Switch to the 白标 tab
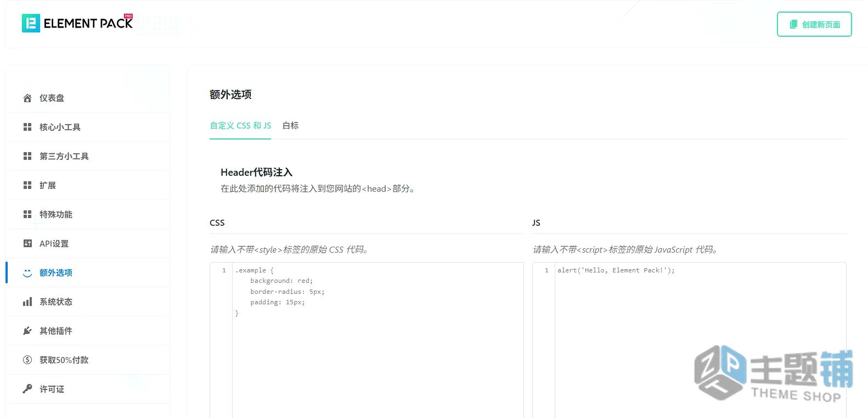This screenshot has height=418, width=868. (291, 126)
